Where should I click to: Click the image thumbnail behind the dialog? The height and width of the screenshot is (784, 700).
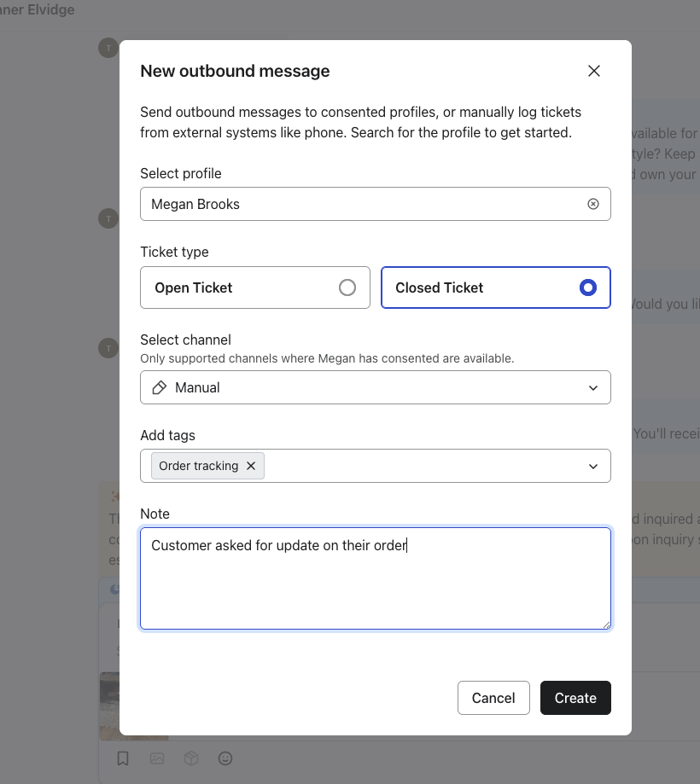coord(109,705)
